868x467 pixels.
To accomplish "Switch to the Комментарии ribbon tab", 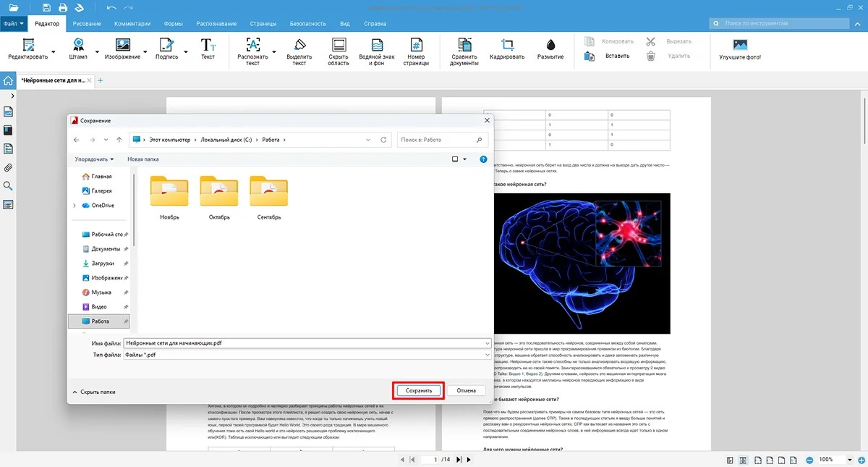I will pyautogui.click(x=132, y=23).
